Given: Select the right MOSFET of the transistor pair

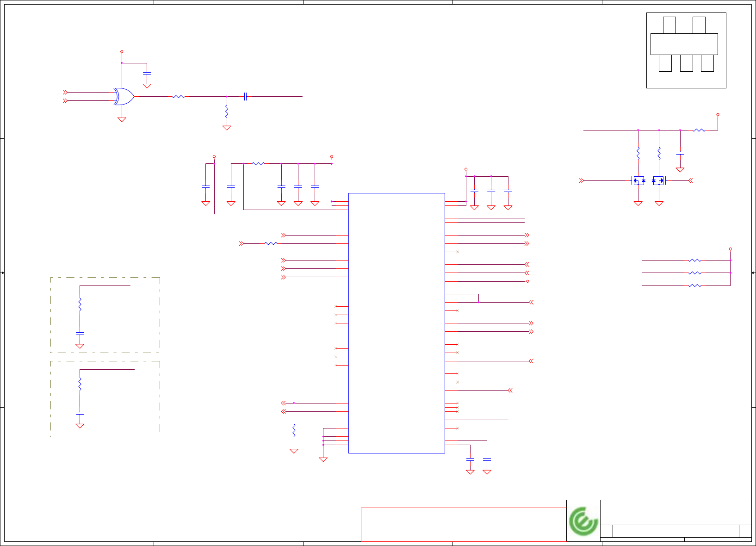Looking at the screenshot, I should 658,180.
